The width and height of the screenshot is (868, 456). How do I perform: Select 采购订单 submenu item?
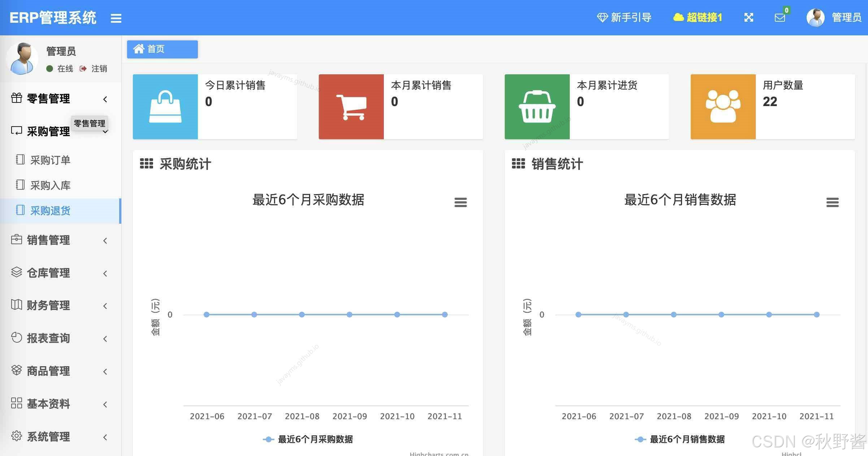pos(50,160)
